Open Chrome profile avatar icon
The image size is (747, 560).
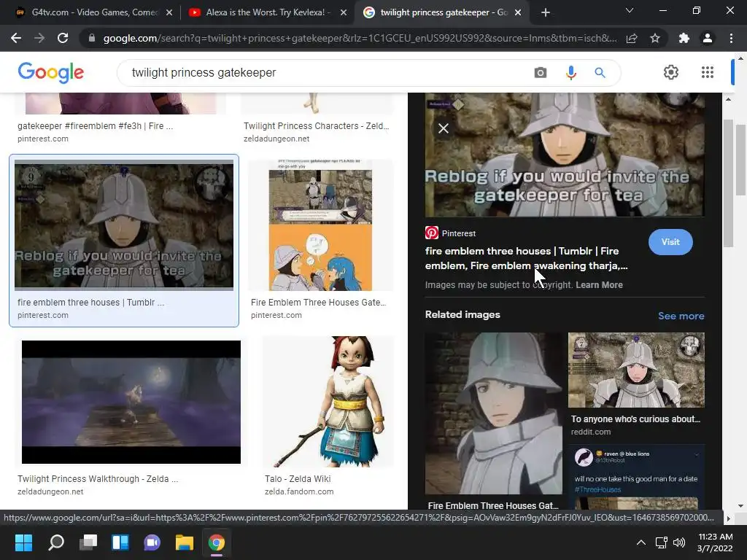point(708,38)
